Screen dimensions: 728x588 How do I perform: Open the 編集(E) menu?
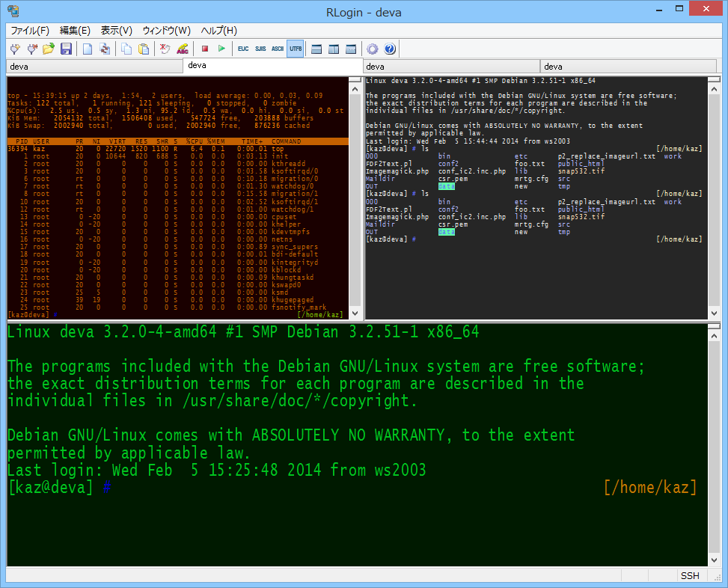pyautogui.click(x=75, y=31)
